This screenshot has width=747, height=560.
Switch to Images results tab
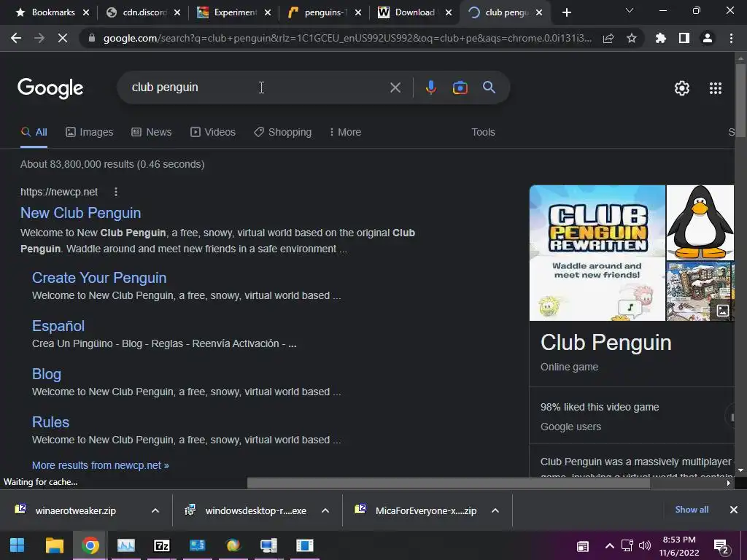click(x=90, y=132)
